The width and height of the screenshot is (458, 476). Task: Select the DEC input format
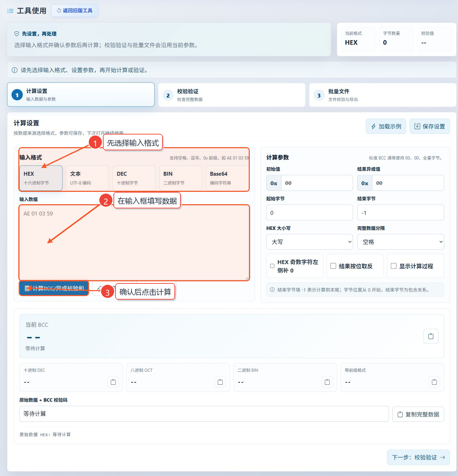point(134,178)
